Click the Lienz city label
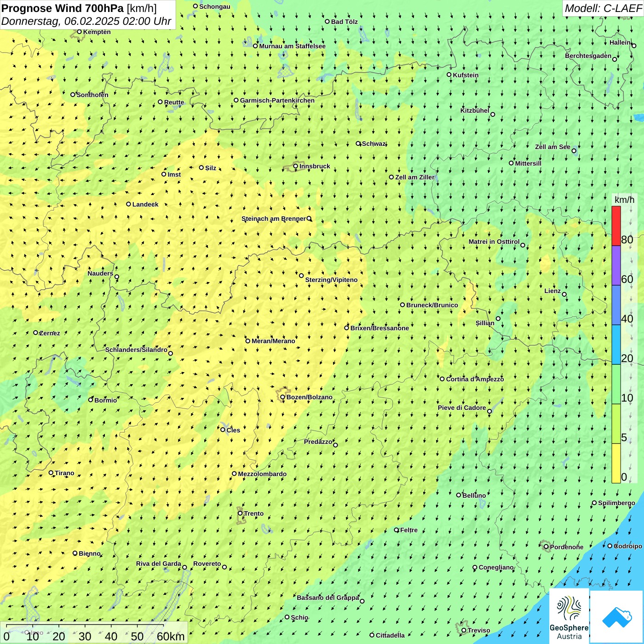This screenshot has height=644, width=644. (x=552, y=291)
